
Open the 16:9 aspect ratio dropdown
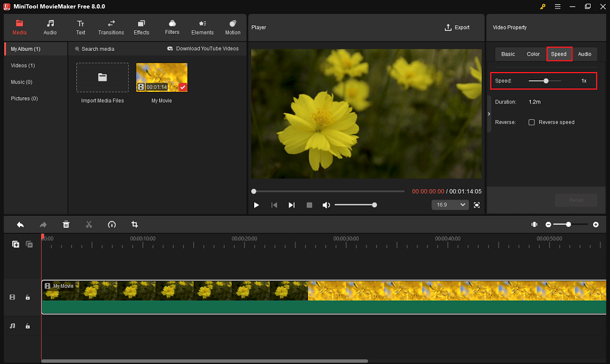click(450, 205)
